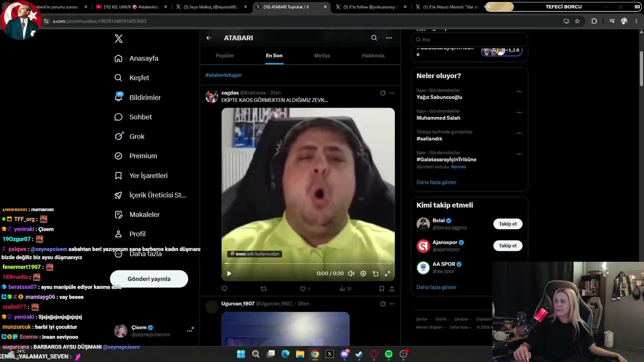Open Yer İşaretleri bookmarks
644x362 pixels.
pos(141,175)
